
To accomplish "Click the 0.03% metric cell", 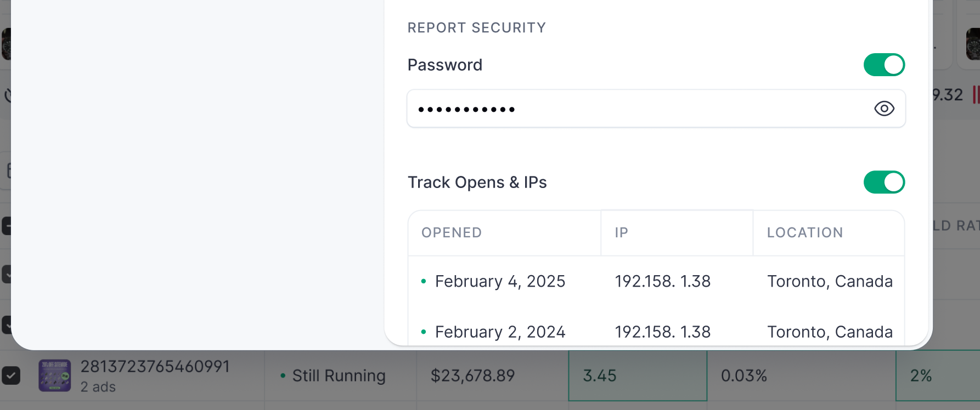I will click(x=744, y=375).
